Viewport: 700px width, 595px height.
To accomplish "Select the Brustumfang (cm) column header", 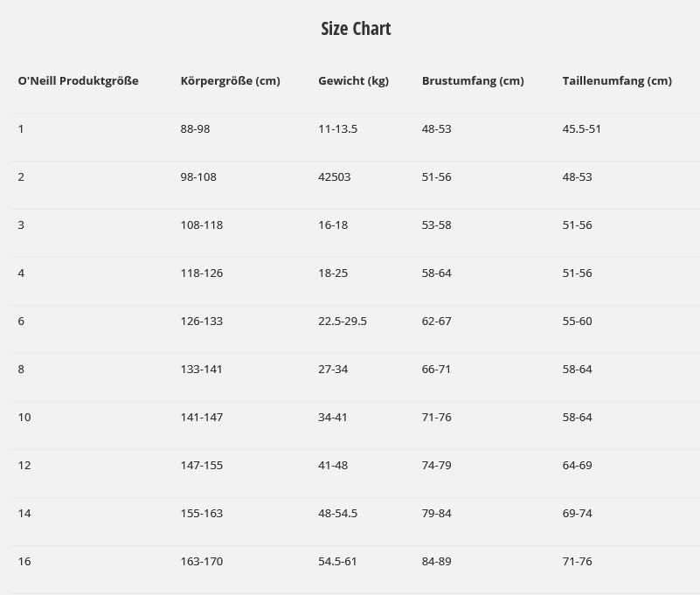I will [473, 81].
